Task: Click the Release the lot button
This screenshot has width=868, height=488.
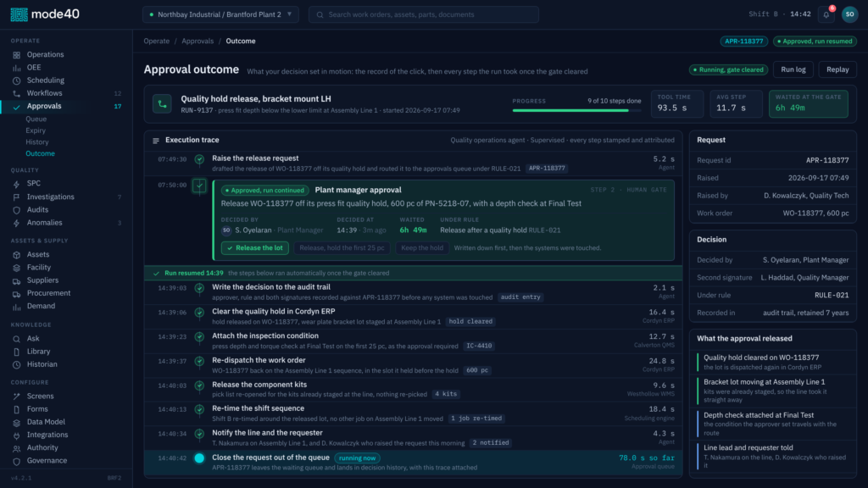Action: tap(254, 248)
